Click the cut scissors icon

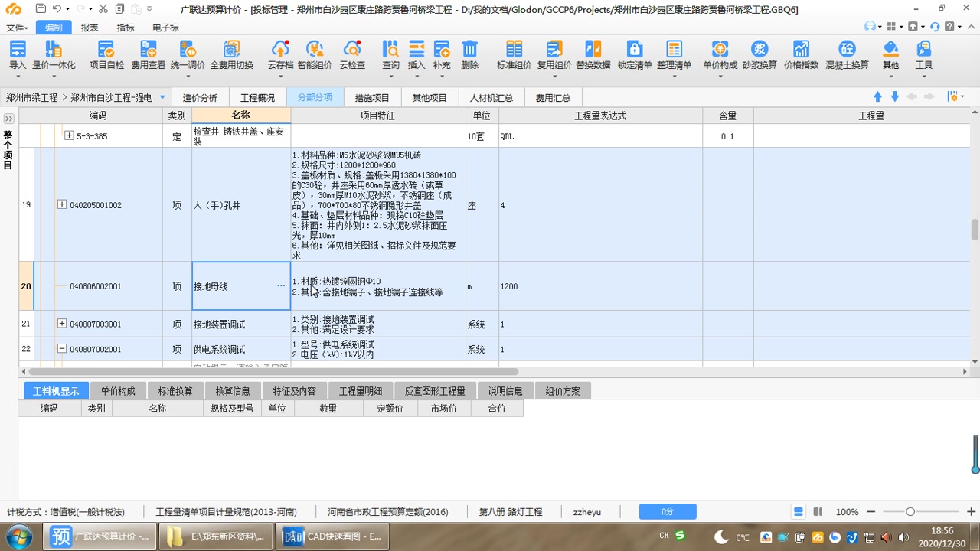pos(104,9)
